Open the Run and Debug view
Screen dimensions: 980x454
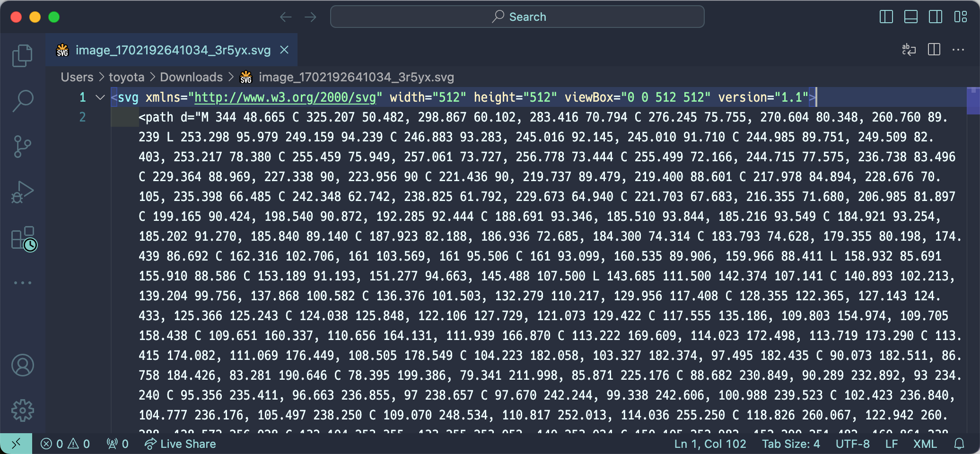click(22, 192)
